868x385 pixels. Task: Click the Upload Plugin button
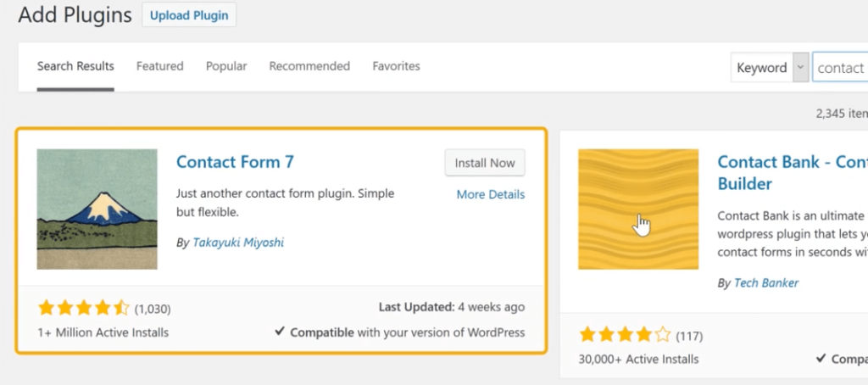click(189, 15)
